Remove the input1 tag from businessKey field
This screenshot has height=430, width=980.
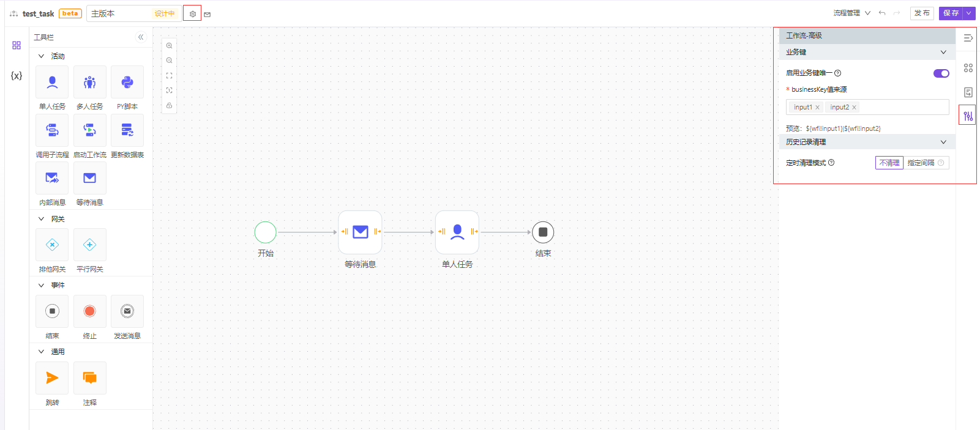point(817,108)
